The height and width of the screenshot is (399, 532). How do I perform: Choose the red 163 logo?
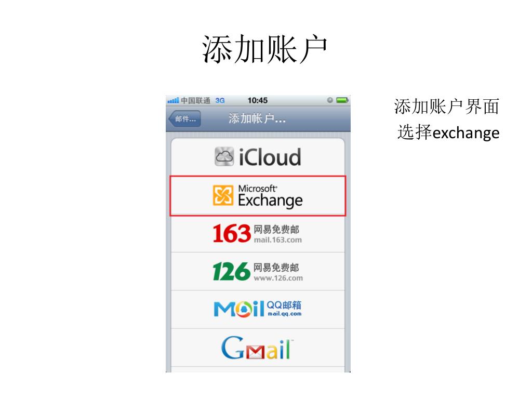(x=232, y=233)
